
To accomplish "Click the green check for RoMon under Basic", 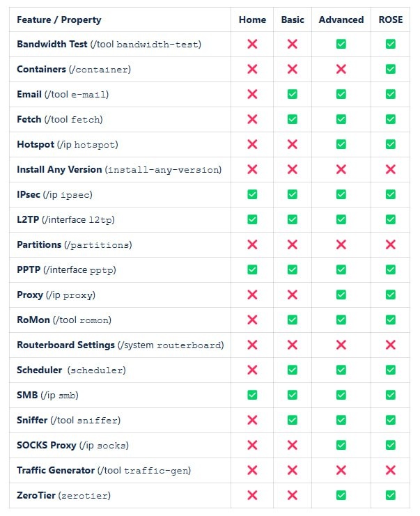I will (x=293, y=320).
